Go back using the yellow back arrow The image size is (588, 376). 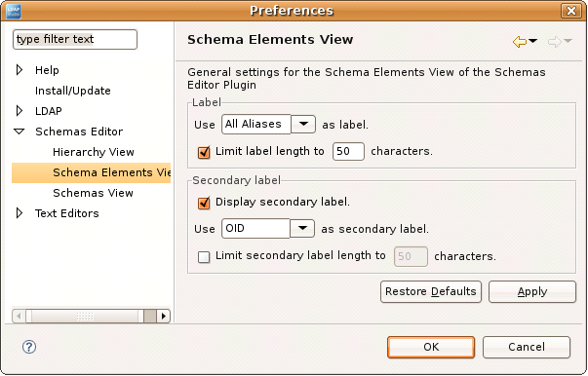[520, 41]
